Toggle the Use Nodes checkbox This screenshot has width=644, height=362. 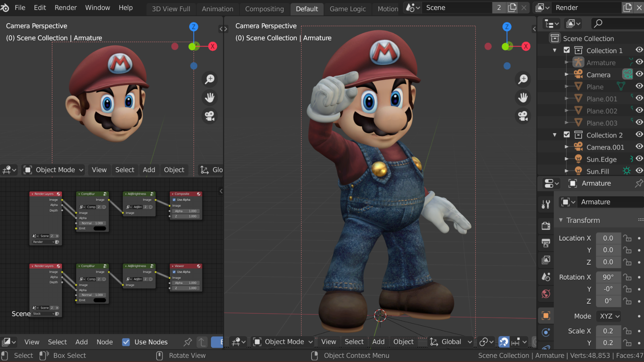pyautogui.click(x=126, y=342)
